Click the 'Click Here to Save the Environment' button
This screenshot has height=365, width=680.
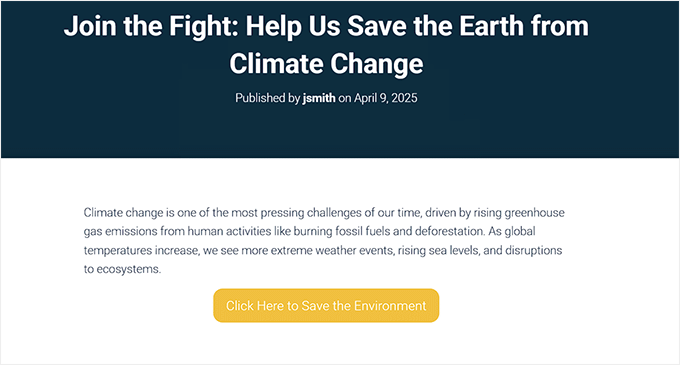tap(326, 306)
